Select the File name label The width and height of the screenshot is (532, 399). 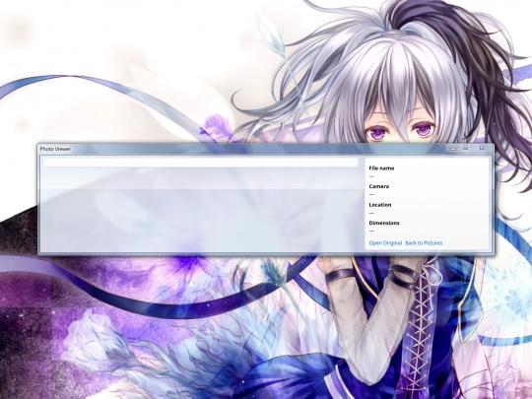coord(381,168)
